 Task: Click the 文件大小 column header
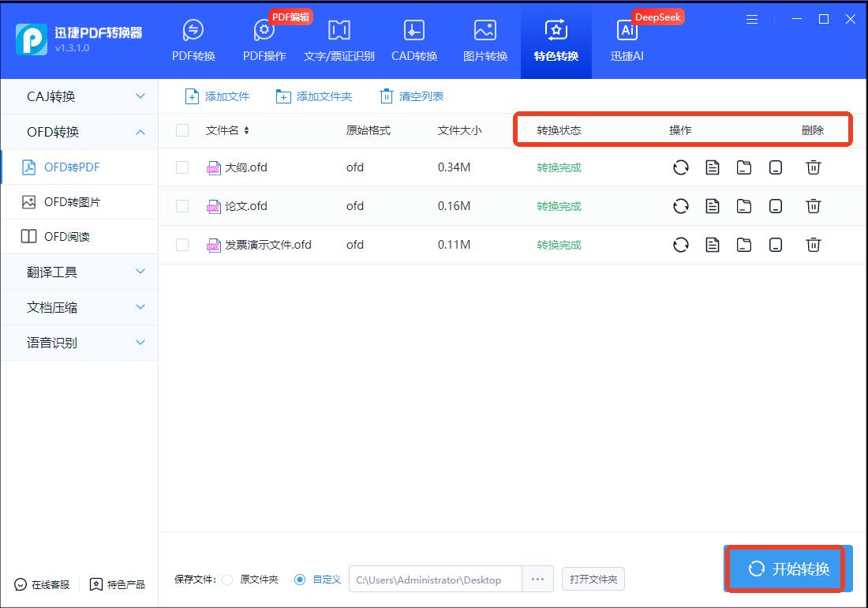[x=459, y=130]
